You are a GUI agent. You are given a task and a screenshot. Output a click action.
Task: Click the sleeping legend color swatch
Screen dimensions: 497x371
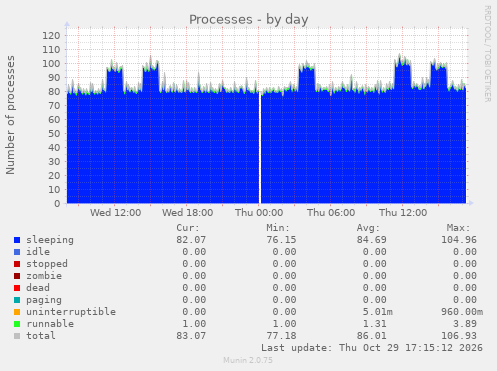[x=17, y=240]
